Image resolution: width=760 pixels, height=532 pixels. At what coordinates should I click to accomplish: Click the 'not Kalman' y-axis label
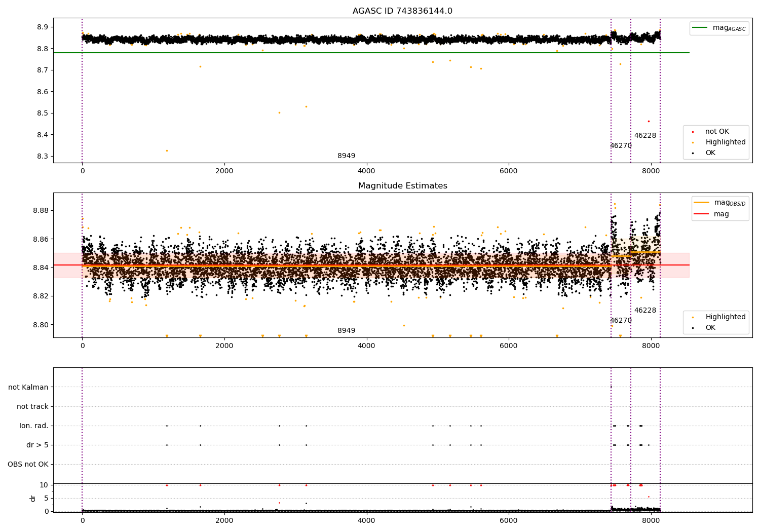tap(28, 387)
